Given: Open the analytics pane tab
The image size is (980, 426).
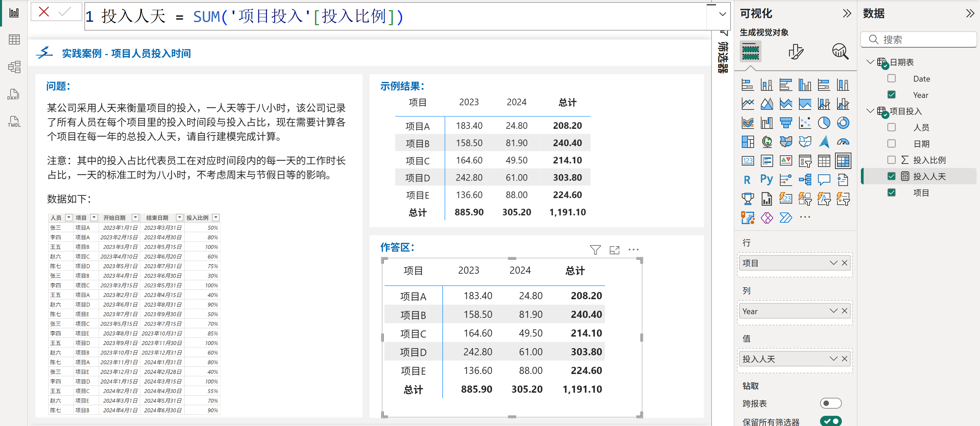Looking at the screenshot, I should [x=840, y=51].
